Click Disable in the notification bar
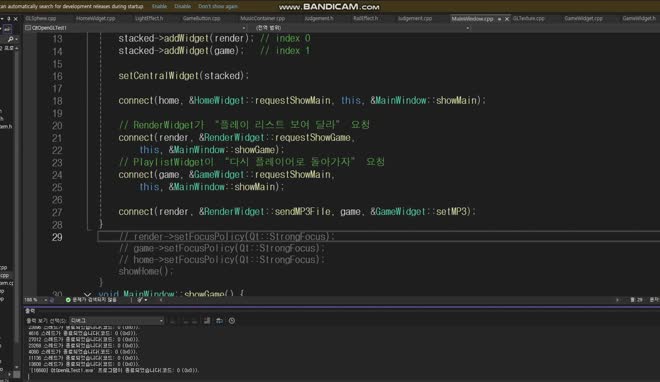 pyautogui.click(x=182, y=6)
